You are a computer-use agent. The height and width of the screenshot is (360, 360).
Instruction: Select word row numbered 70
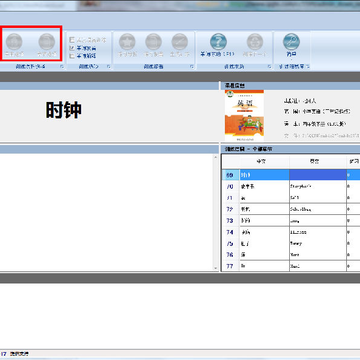tap(291, 186)
